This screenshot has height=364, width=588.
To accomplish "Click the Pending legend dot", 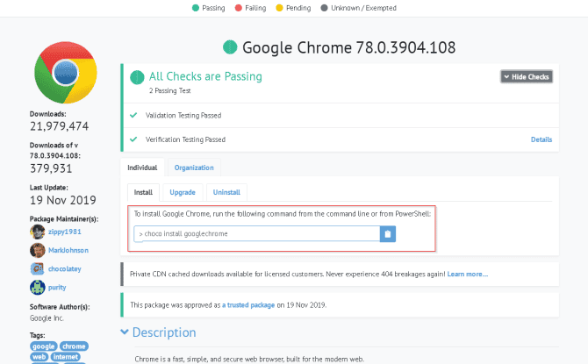I will tap(279, 8).
